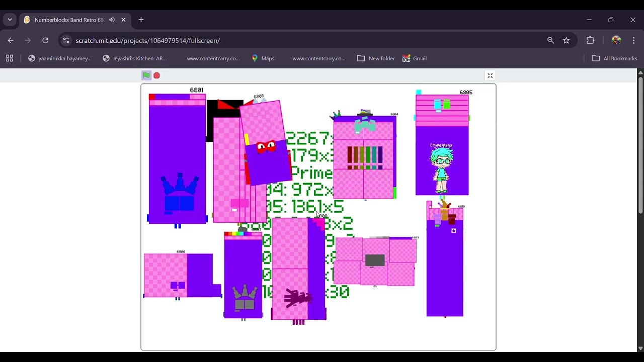The height and width of the screenshot is (362, 644).
Task: Open Jeyashri's Kitchen bookmark
Action: (x=134, y=58)
